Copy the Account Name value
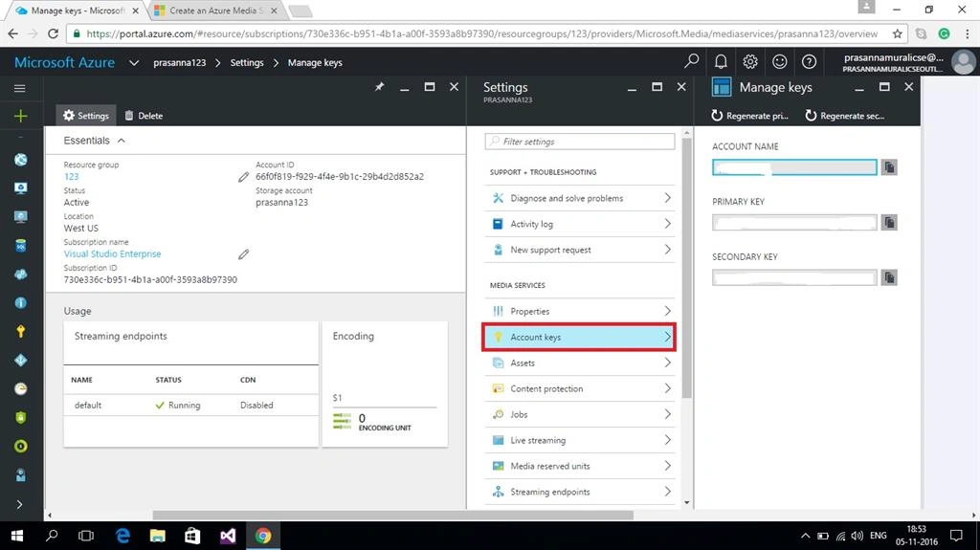 coord(889,166)
